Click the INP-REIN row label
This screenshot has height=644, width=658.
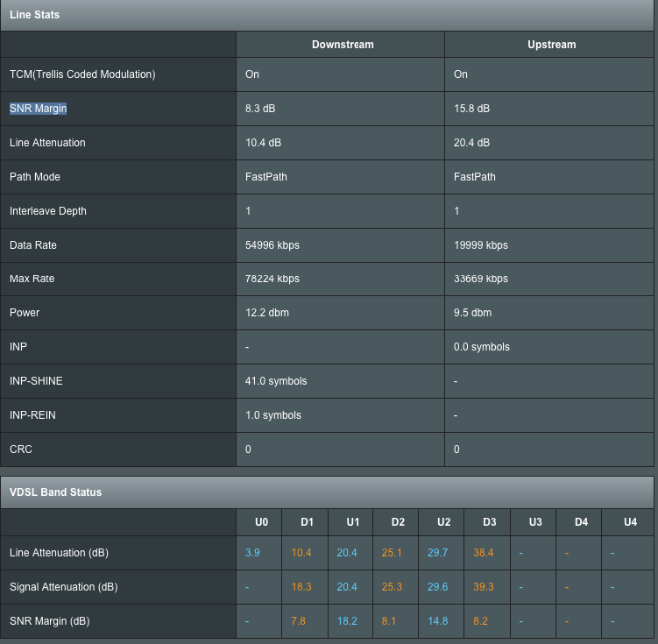pyautogui.click(x=32, y=415)
